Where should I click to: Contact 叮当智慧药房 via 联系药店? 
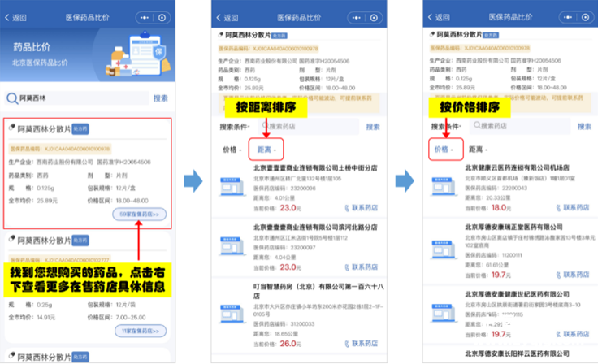[x=362, y=344]
